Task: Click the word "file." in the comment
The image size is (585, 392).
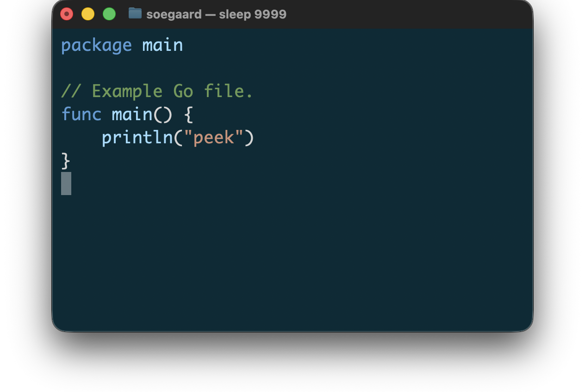Action: [x=229, y=91]
